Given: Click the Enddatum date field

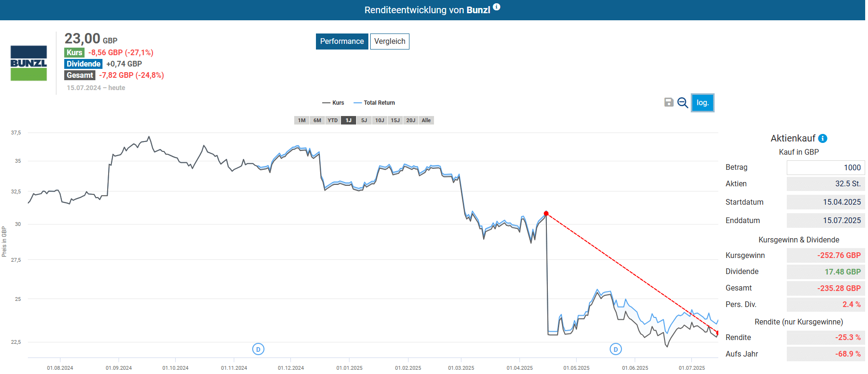Looking at the screenshot, I should click(825, 220).
